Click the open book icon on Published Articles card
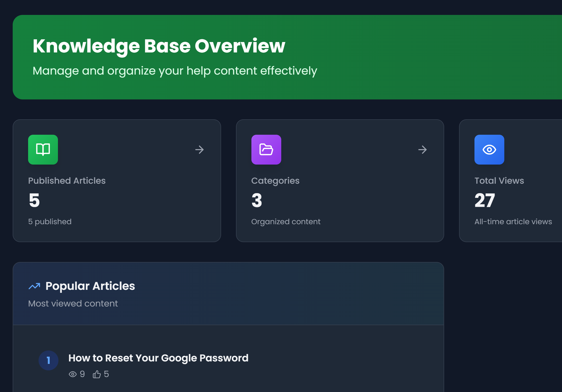The width and height of the screenshot is (562, 392). coord(43,150)
